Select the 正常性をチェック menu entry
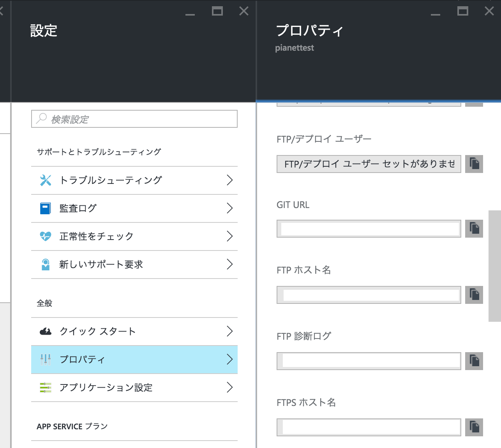Image resolution: width=501 pixels, height=448 pixels. pos(134,236)
